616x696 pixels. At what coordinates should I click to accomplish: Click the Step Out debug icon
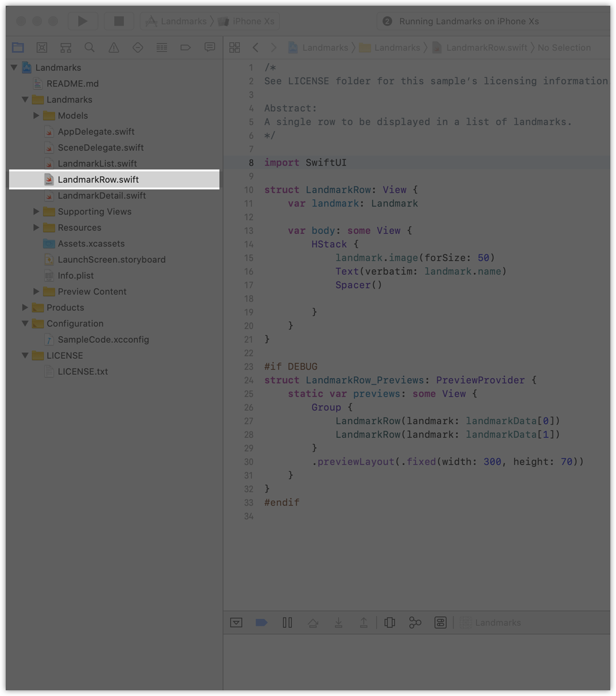(x=363, y=622)
